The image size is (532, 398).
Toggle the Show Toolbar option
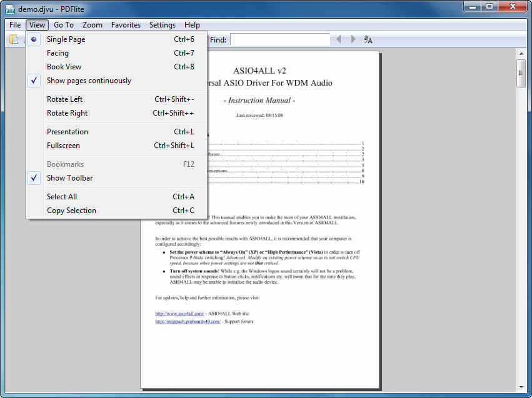pos(117,178)
